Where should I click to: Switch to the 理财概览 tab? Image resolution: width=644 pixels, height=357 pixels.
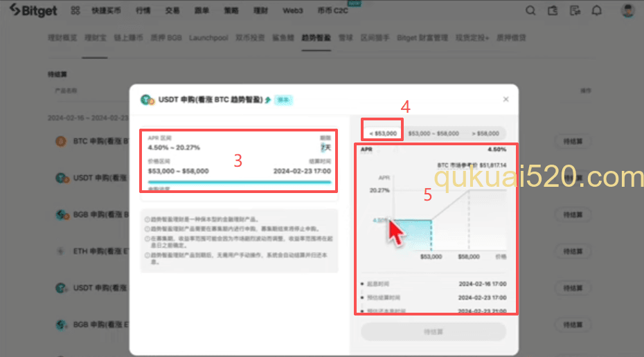tap(62, 38)
